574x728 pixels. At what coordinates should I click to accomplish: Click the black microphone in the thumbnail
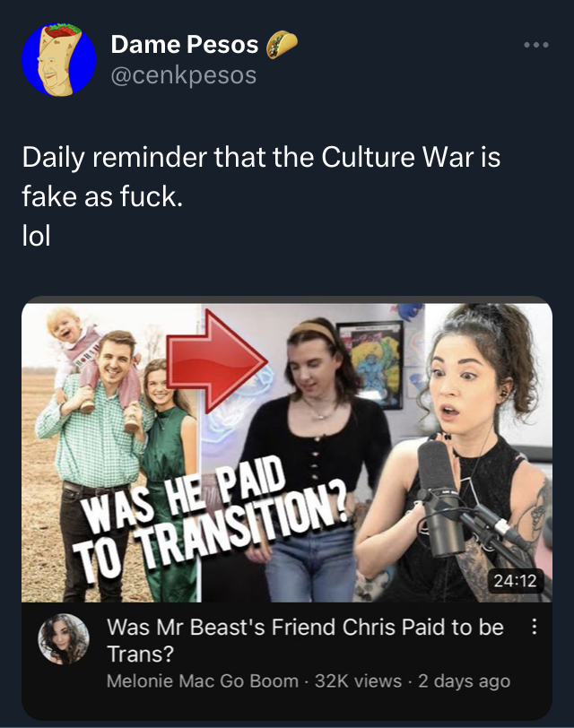tap(439, 498)
